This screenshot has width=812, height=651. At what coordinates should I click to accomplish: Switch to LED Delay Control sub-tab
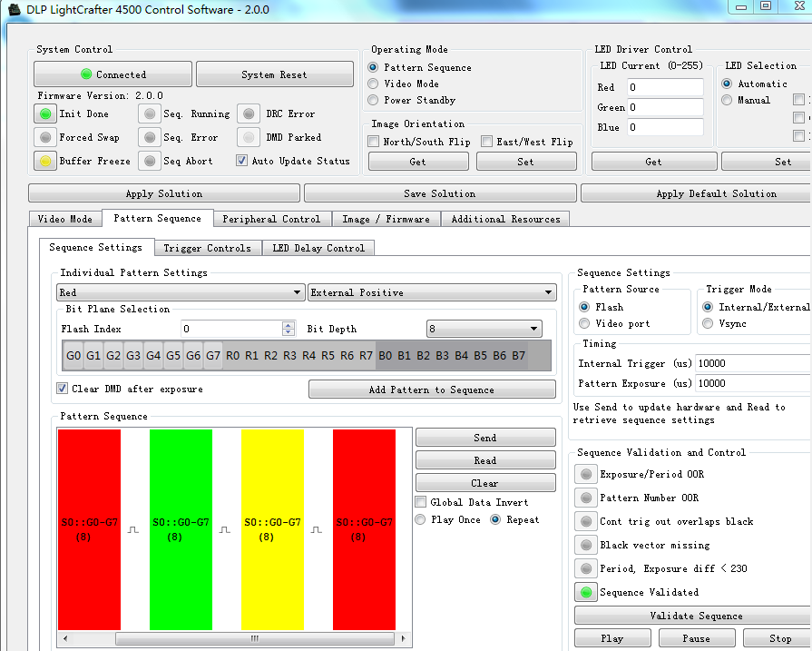click(318, 248)
